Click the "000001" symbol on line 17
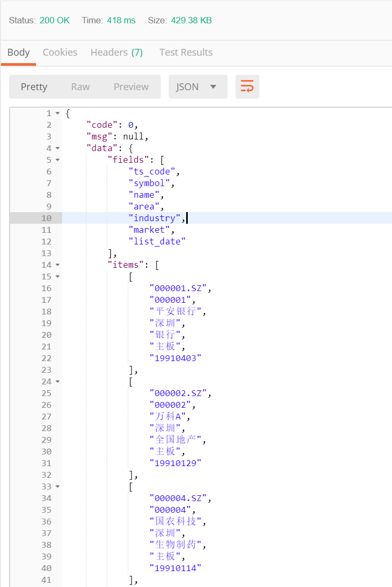392x587 pixels. coord(170,300)
